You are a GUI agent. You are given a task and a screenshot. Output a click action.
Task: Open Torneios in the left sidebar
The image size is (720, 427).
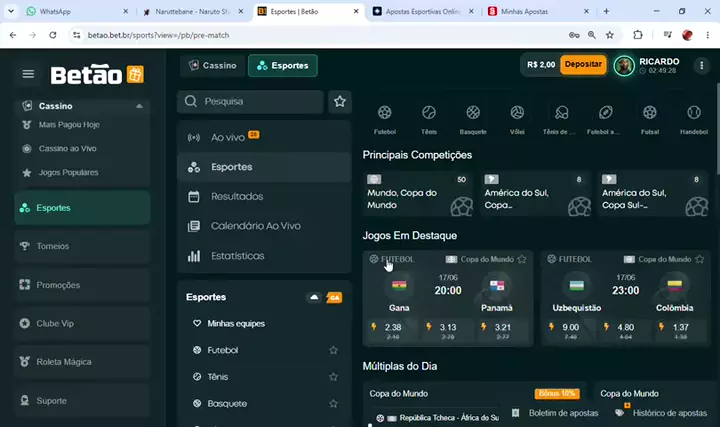(82, 247)
